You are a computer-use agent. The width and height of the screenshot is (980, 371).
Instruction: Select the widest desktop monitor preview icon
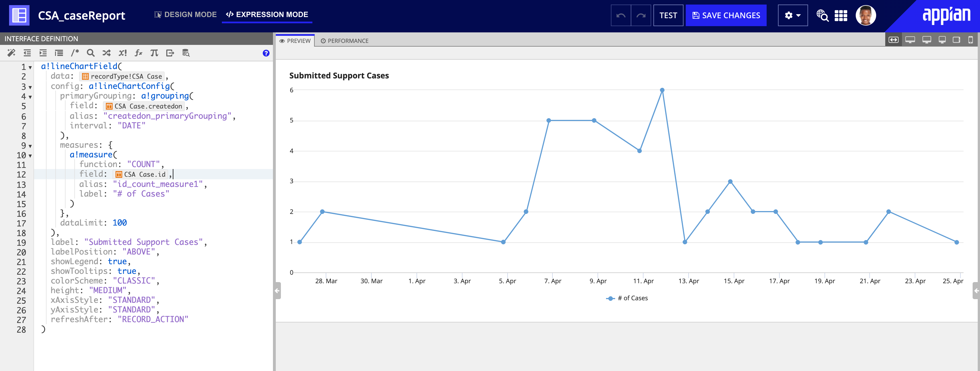(x=910, y=40)
